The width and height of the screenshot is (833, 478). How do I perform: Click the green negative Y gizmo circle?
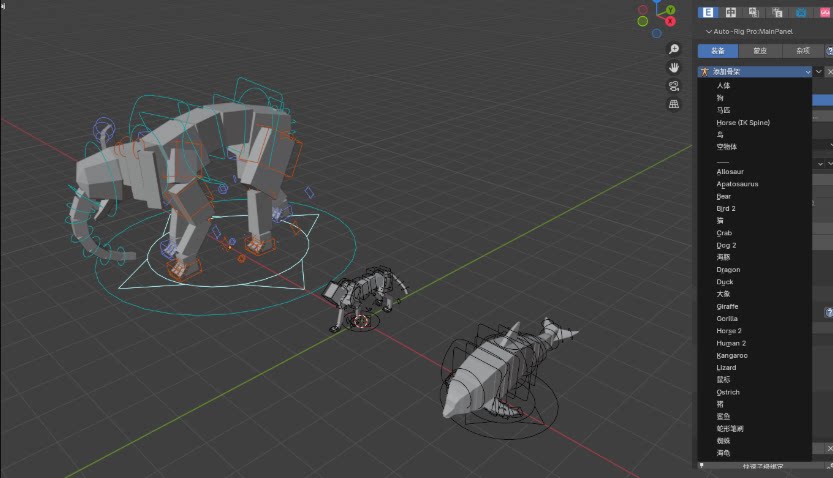coord(643,21)
